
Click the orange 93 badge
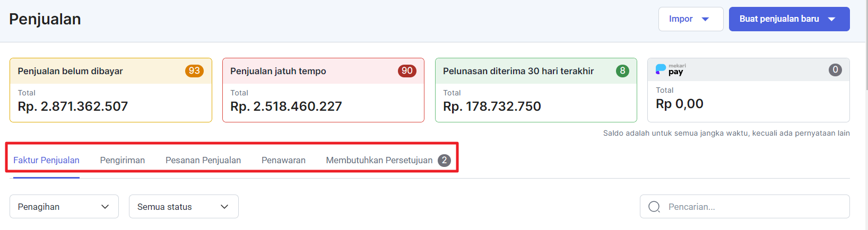point(194,71)
